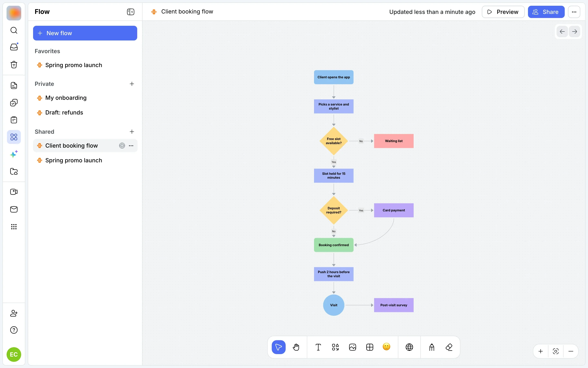Open the documents icon in the left rail
The width and height of the screenshot is (588, 368).
tap(14, 85)
